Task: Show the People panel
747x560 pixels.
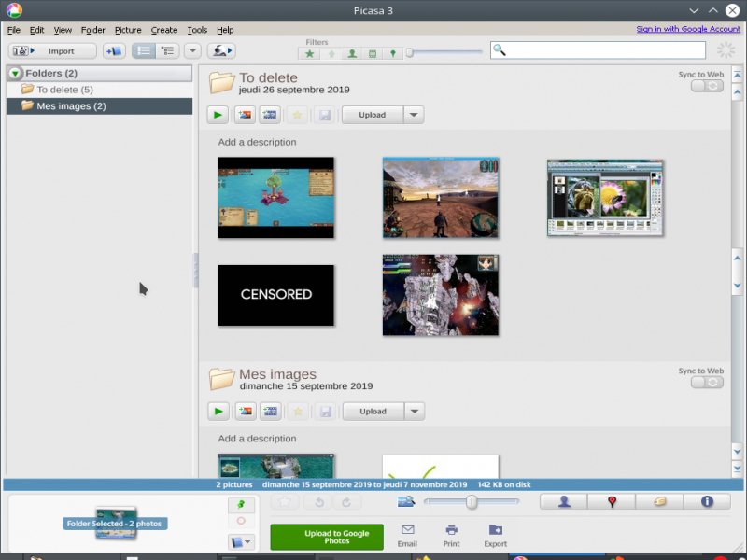Action: 564,501
